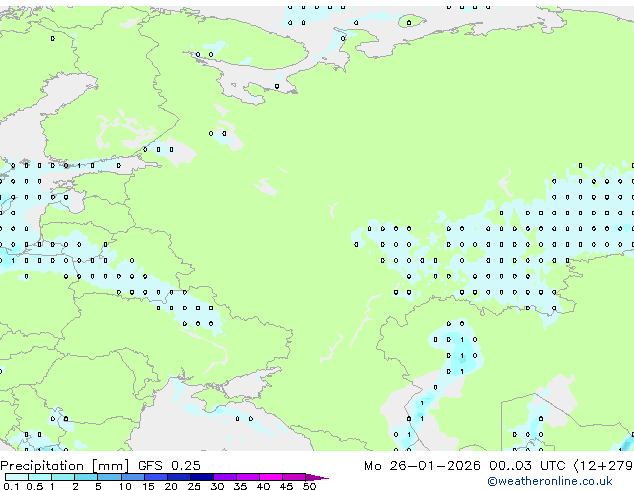Image resolution: width=634 pixels, height=490 pixels.
Task: Click the '40' legend scale label
Action: (x=263, y=486)
